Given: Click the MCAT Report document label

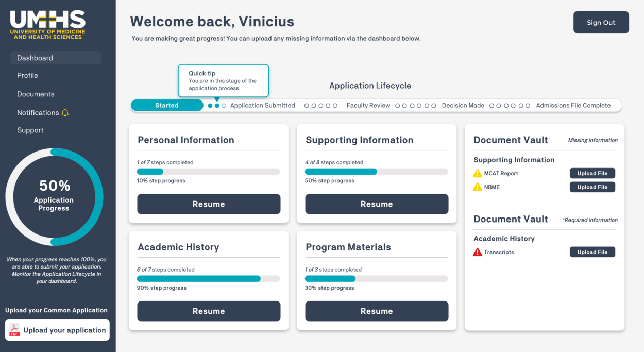Looking at the screenshot, I should 501,173.
